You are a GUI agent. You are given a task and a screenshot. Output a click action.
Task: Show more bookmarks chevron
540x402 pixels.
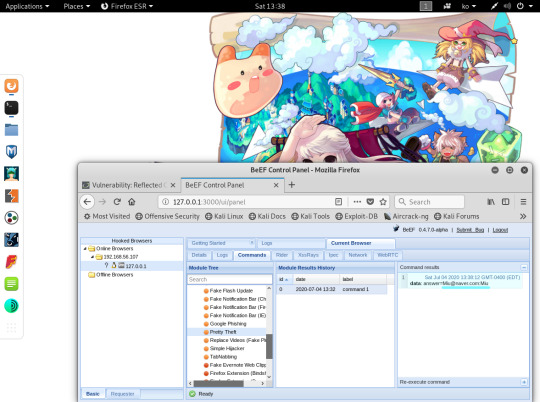pyautogui.click(x=523, y=216)
